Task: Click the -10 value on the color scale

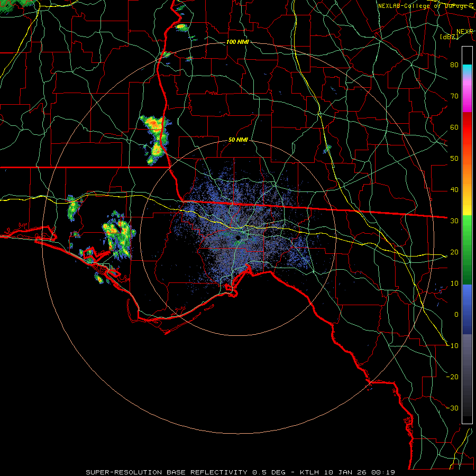Action: coord(453,345)
